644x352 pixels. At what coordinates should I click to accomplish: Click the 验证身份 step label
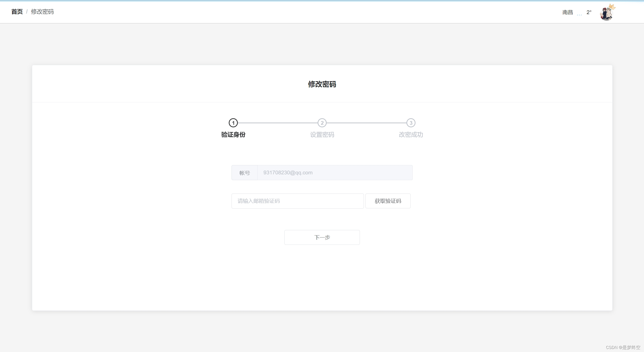233,135
